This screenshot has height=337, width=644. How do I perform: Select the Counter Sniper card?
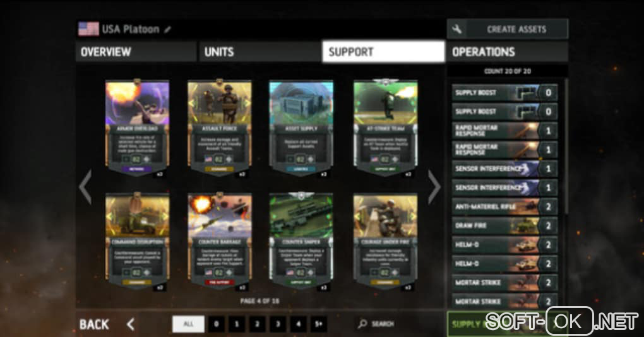[x=301, y=242]
